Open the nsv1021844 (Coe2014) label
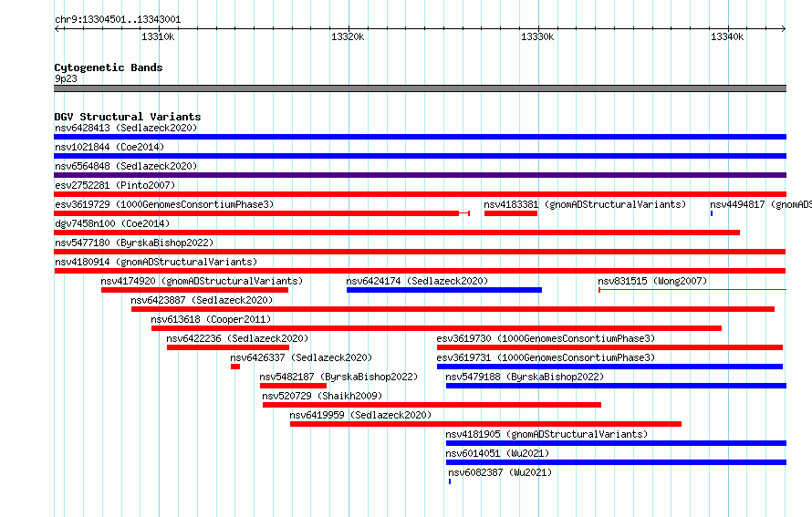 coord(109,147)
